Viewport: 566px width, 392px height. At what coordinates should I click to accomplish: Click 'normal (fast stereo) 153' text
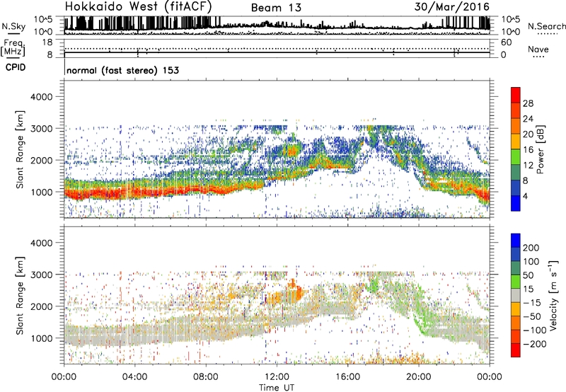122,70
